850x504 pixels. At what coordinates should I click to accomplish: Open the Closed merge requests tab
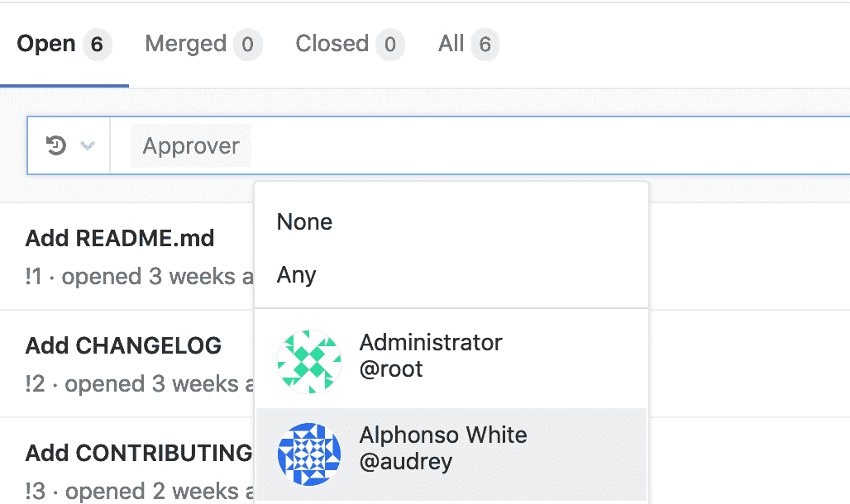pos(332,44)
